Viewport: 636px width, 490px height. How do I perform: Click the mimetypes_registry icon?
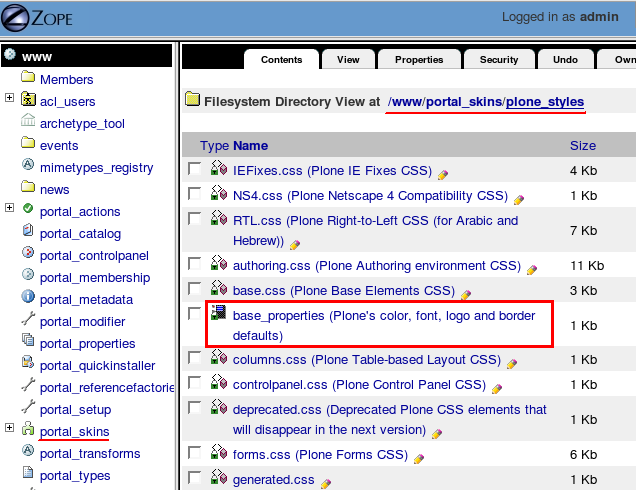click(x=28, y=164)
